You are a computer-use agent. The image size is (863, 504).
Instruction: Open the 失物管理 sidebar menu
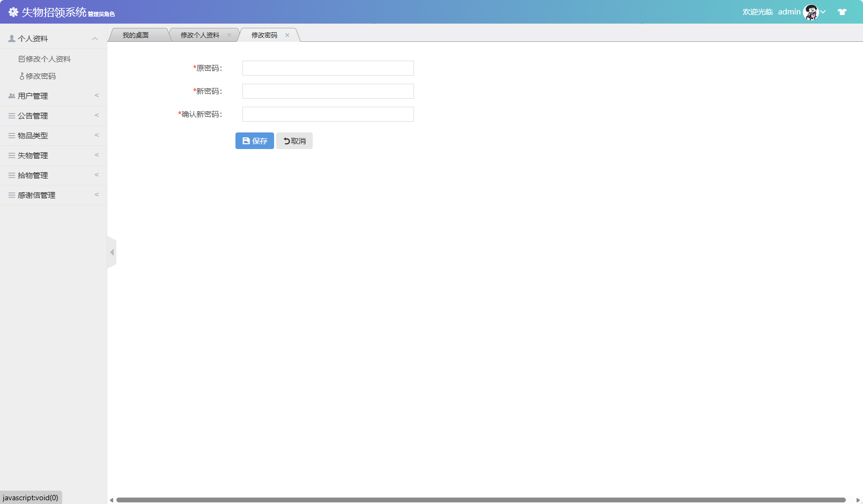pos(54,155)
